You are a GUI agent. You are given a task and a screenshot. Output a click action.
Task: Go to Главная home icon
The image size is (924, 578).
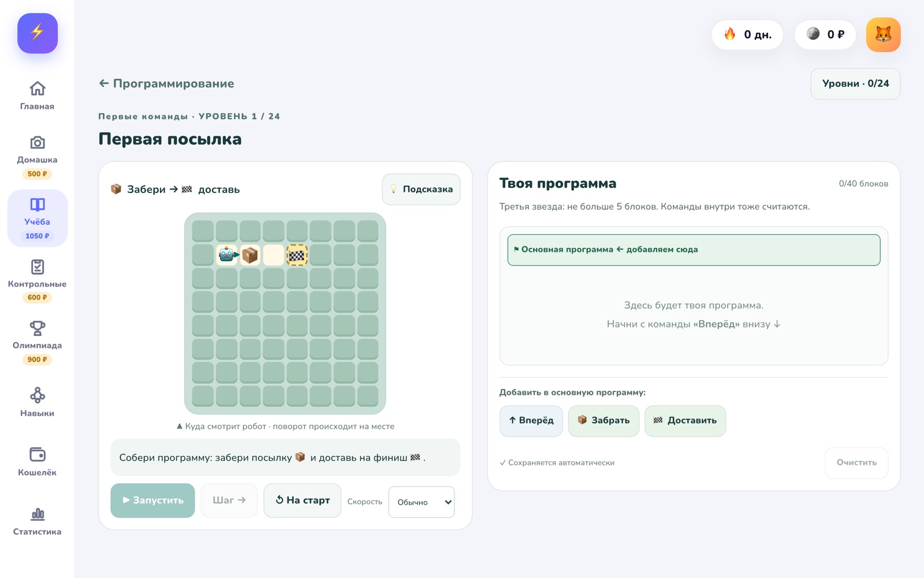click(38, 88)
